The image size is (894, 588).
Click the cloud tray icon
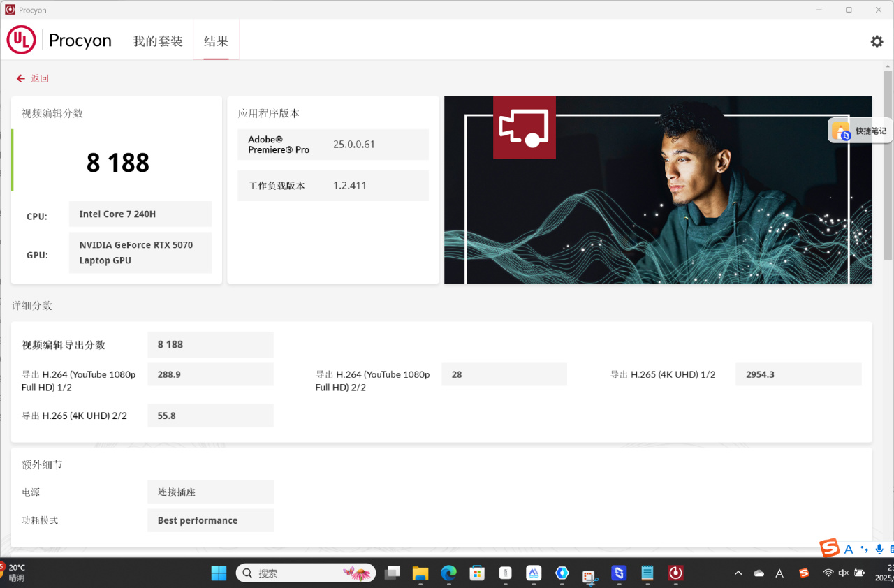pyautogui.click(x=759, y=573)
